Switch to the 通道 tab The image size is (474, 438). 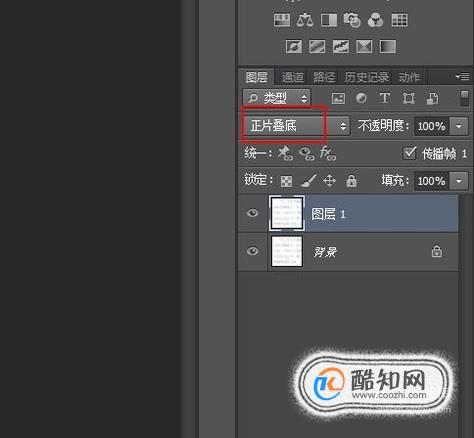click(x=292, y=77)
